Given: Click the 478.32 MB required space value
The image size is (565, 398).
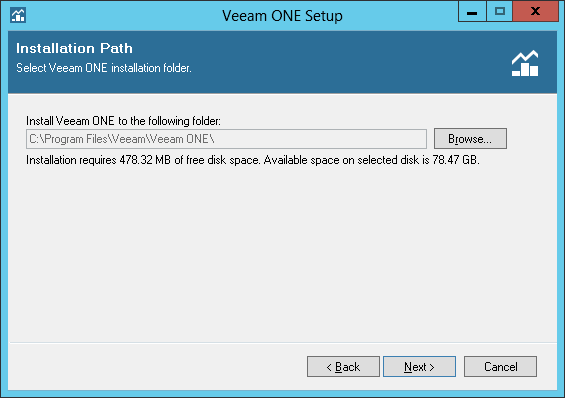Looking at the screenshot, I should tap(145, 160).
